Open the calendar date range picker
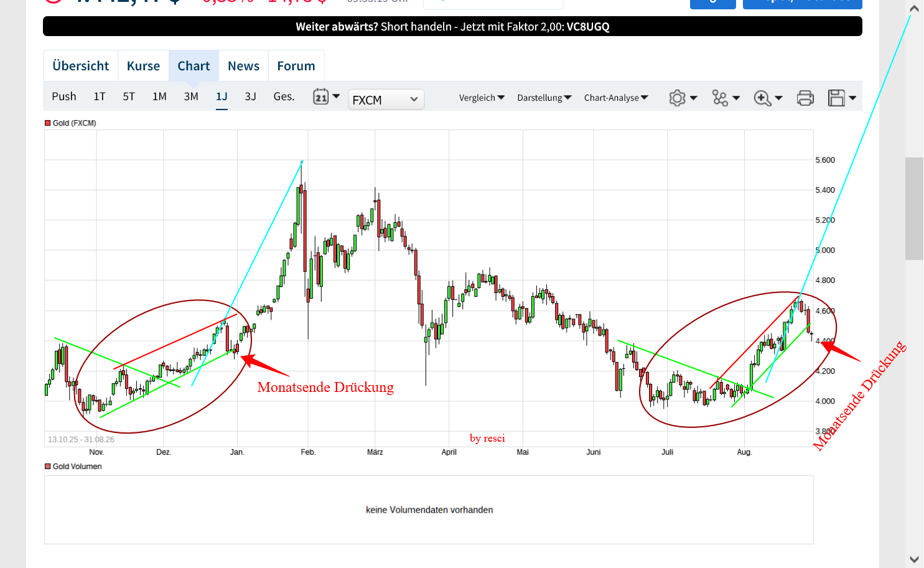The width and height of the screenshot is (924, 568). pos(326,96)
